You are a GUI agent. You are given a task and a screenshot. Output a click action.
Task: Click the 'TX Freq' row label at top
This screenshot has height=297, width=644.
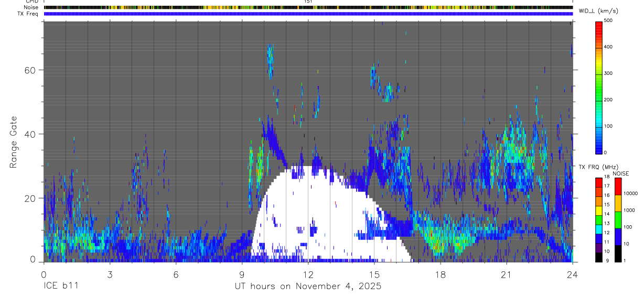[28, 14]
